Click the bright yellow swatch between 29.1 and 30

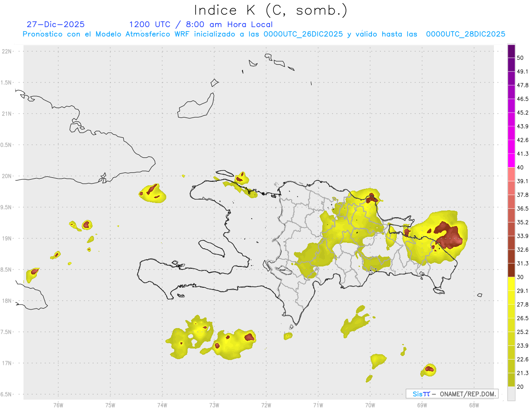click(x=512, y=284)
